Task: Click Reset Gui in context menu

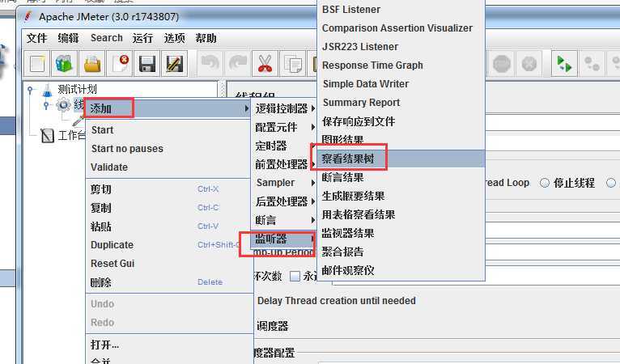Action: pos(168,264)
